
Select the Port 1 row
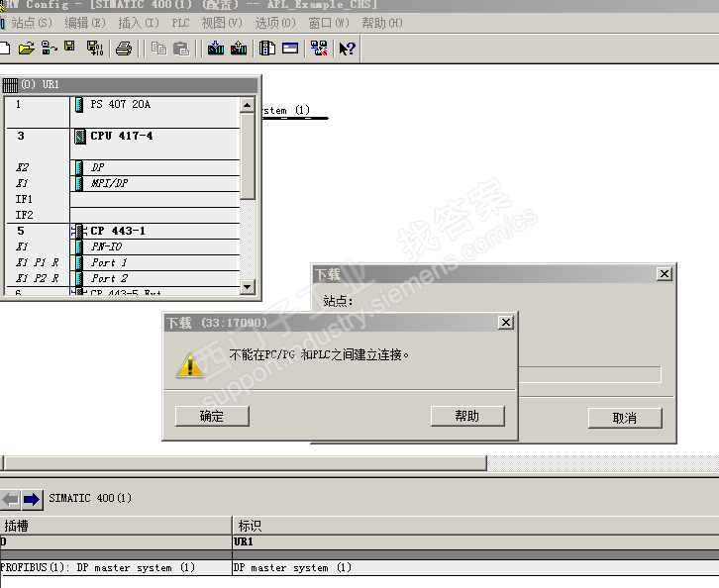tap(123, 262)
